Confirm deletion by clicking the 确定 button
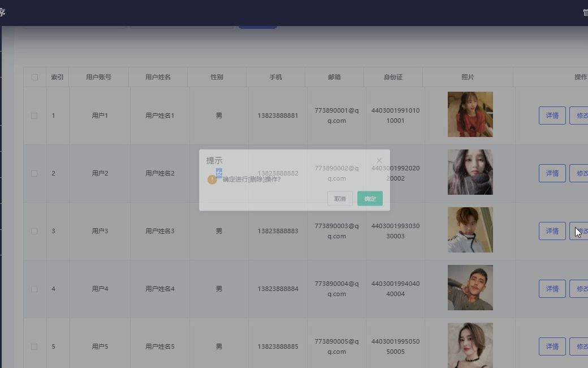The image size is (588, 368). pyautogui.click(x=370, y=199)
